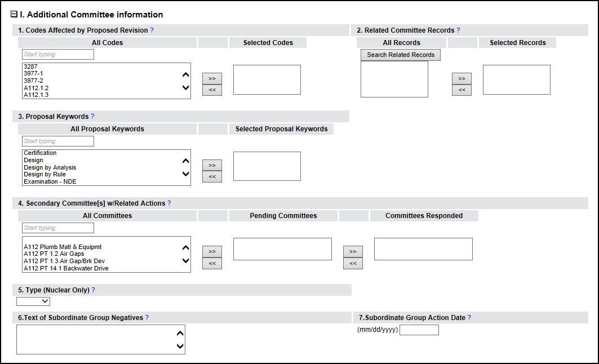Image resolution: width=599 pixels, height=364 pixels.
Task: Click '<<' to remove codes from Selected Codes
Action: [x=212, y=90]
